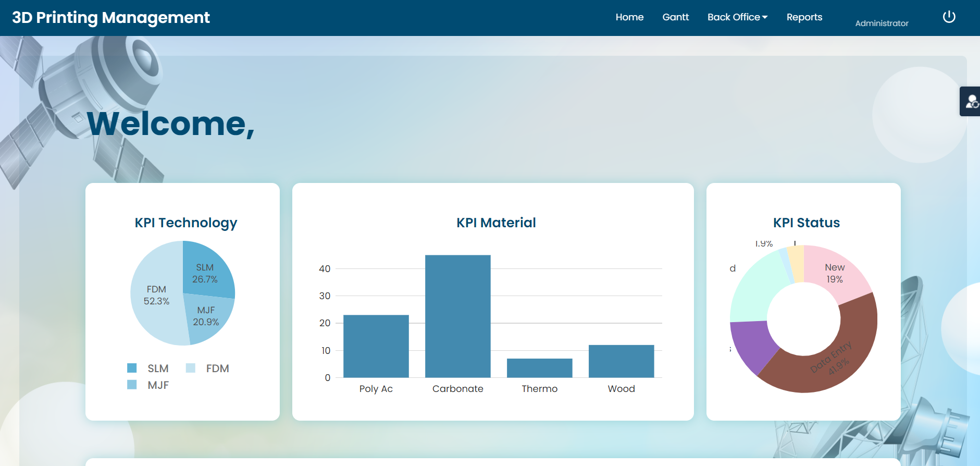The height and width of the screenshot is (466, 980).
Task: Toggle the MJF legend color box
Action: point(132,385)
